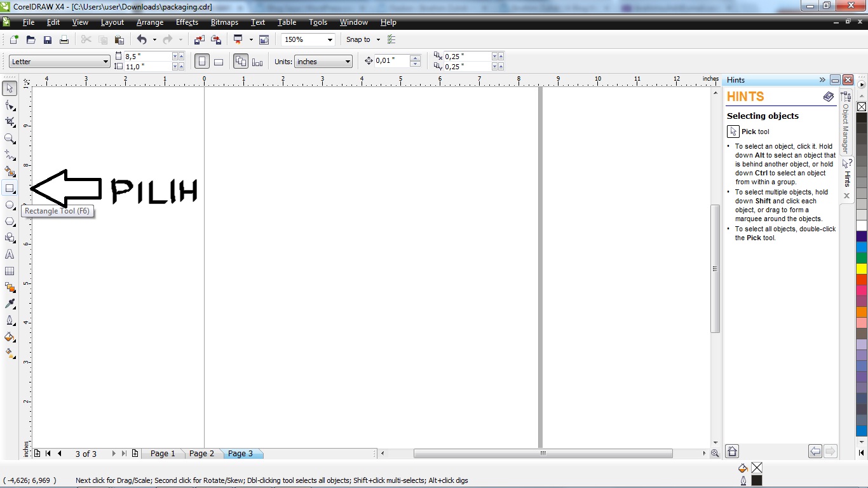Select the Rectangle tool

coord(10,188)
